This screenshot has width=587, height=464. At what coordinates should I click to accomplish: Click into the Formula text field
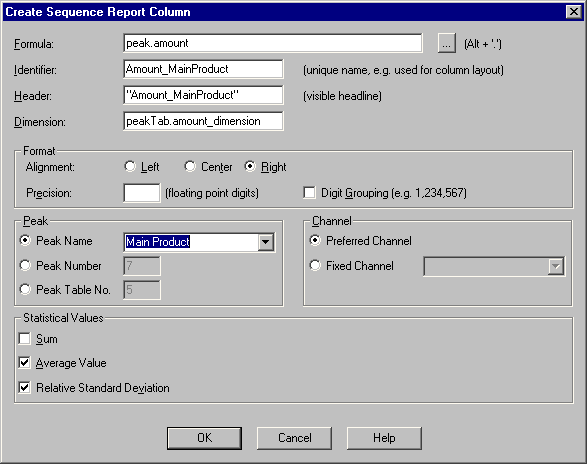point(273,43)
